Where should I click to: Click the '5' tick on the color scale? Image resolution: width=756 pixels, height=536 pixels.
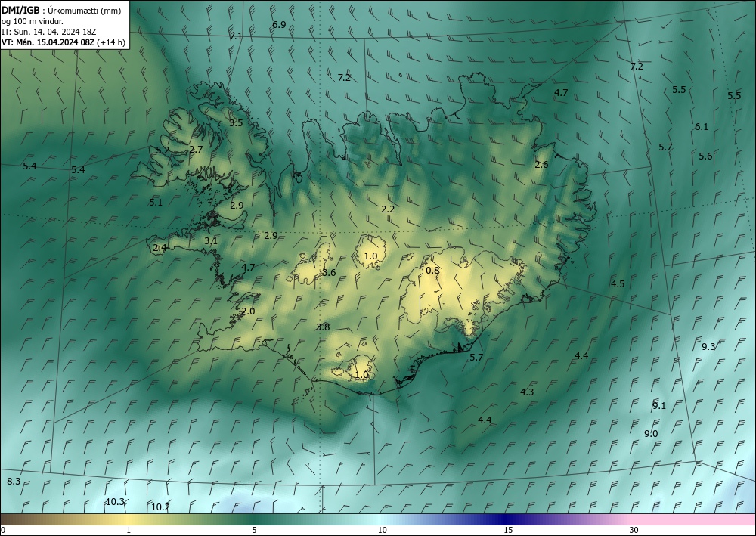point(254,530)
